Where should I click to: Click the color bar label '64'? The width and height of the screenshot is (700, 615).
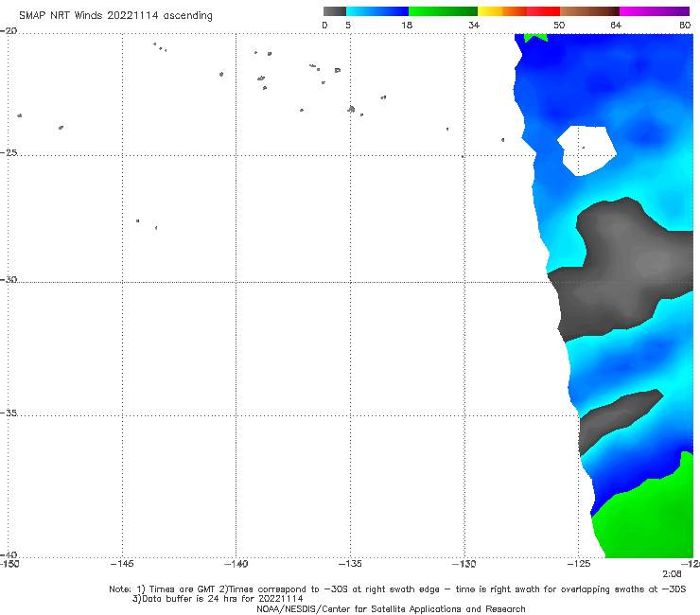(x=616, y=25)
